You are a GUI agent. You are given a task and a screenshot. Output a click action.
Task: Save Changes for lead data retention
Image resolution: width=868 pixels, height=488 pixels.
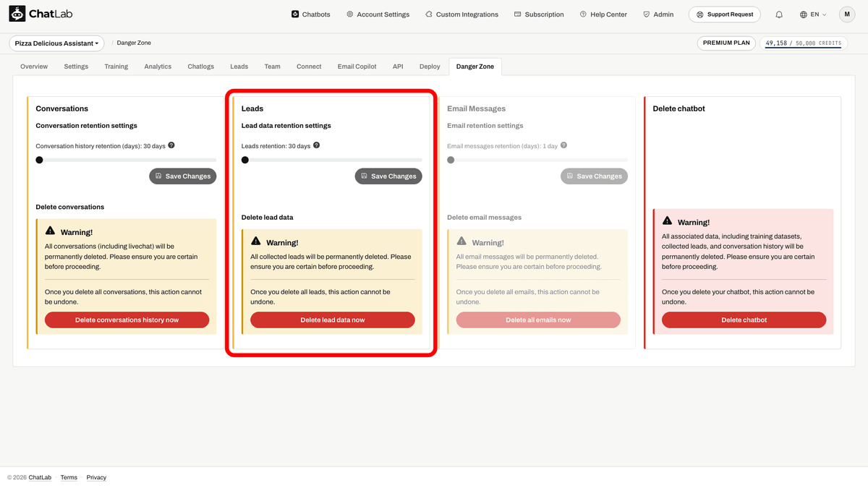tap(388, 176)
